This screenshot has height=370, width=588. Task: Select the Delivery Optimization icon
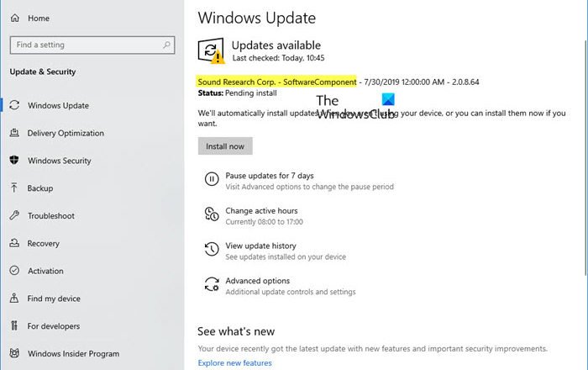tap(14, 133)
